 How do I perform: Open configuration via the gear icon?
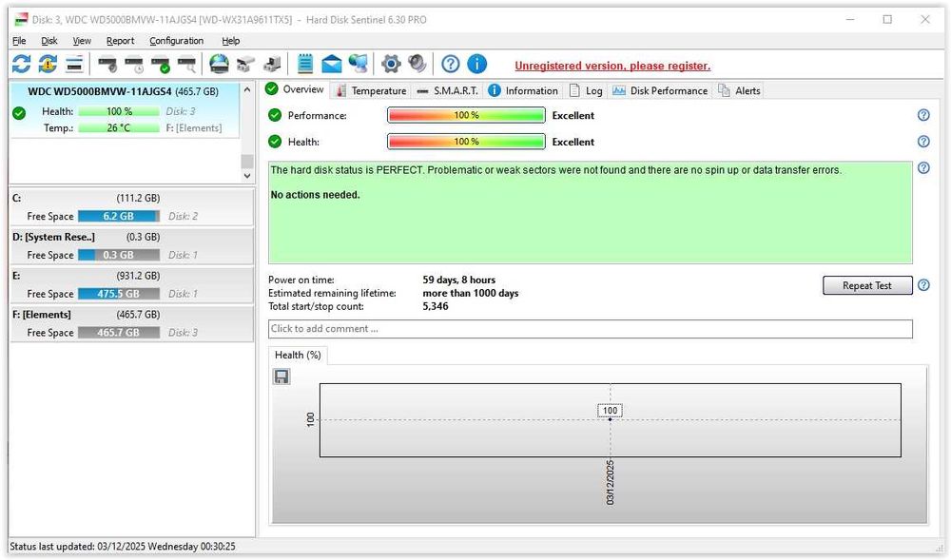391,64
